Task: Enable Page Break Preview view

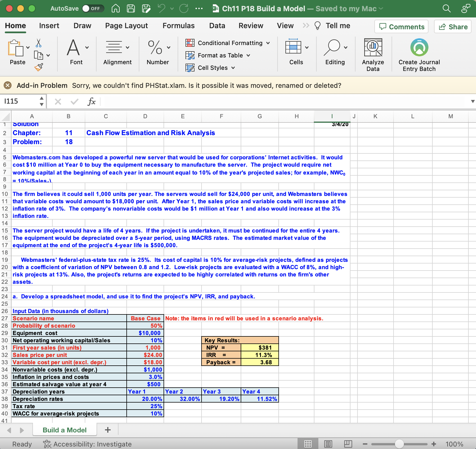Action: pos(348,444)
